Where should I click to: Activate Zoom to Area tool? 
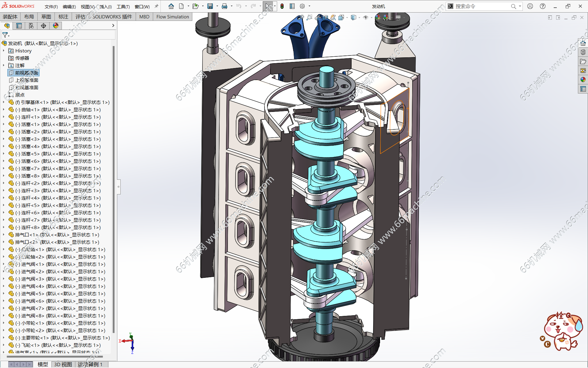pos(310,17)
